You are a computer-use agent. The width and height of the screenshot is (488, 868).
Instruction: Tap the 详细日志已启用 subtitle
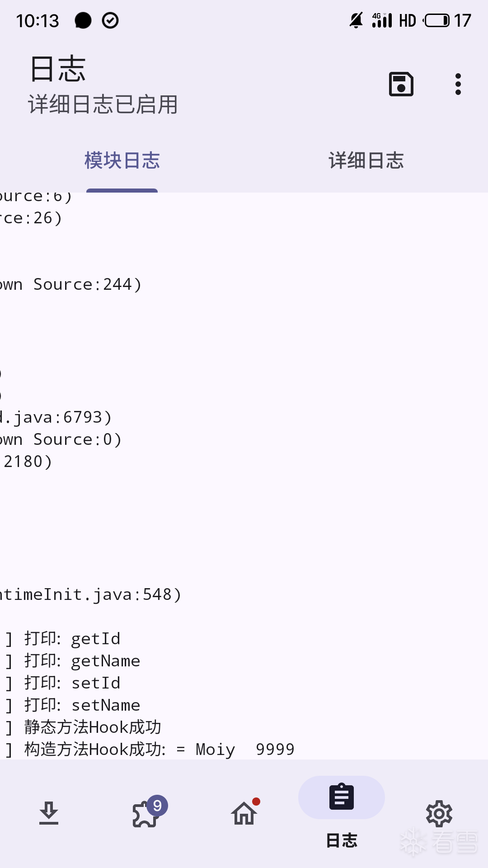(x=103, y=104)
